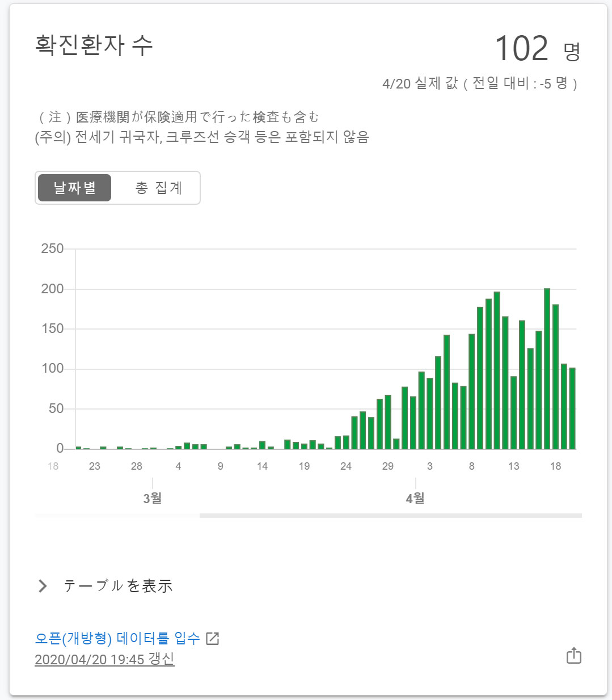The width and height of the screenshot is (612, 700).
Task: Click the 29 x-axis date label
Action: tap(388, 466)
